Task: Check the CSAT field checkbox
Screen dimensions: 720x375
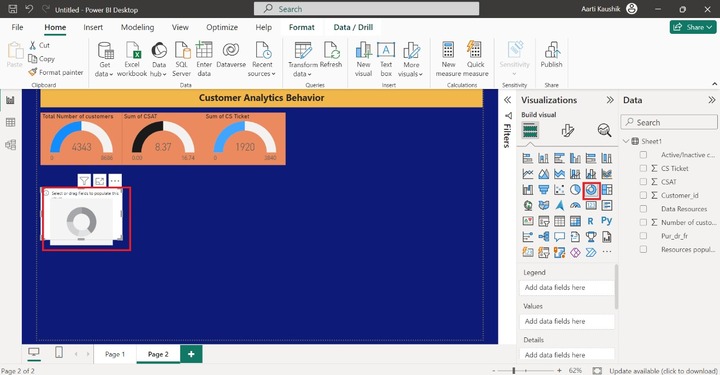Action: point(643,182)
